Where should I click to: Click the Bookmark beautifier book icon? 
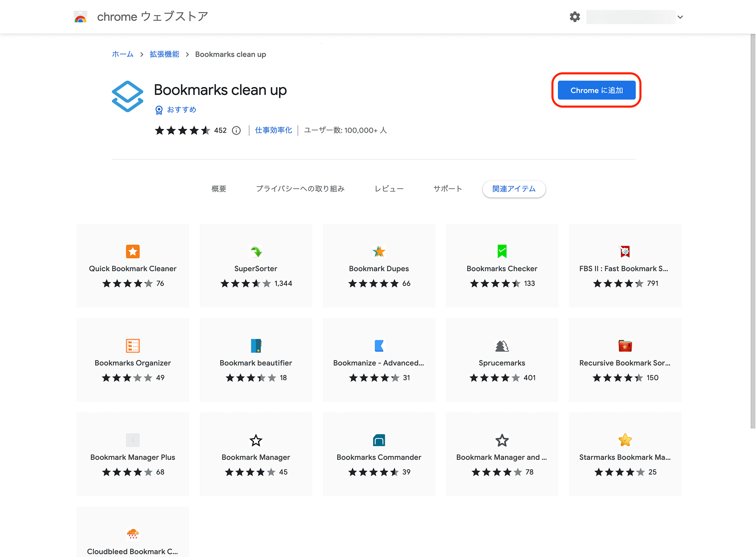coord(256,346)
